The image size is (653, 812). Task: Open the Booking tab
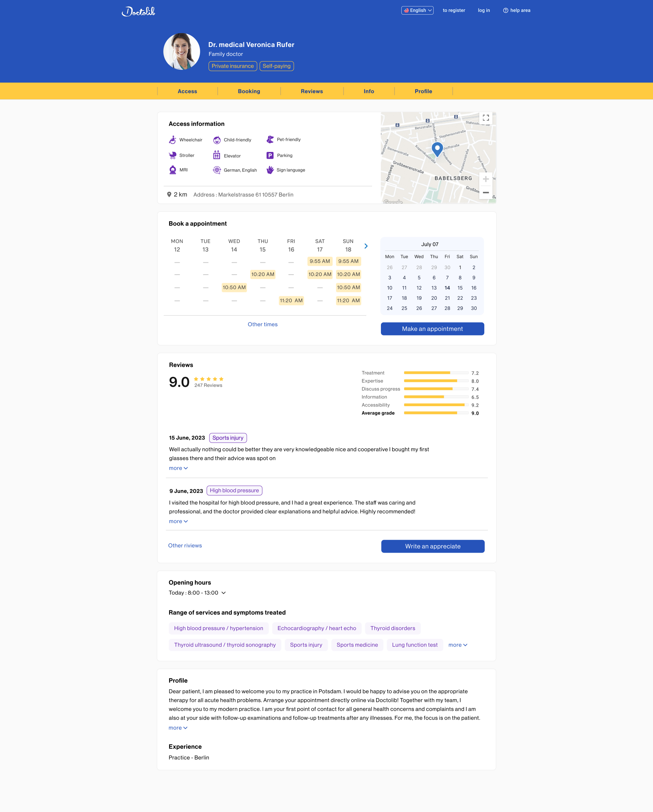[249, 91]
